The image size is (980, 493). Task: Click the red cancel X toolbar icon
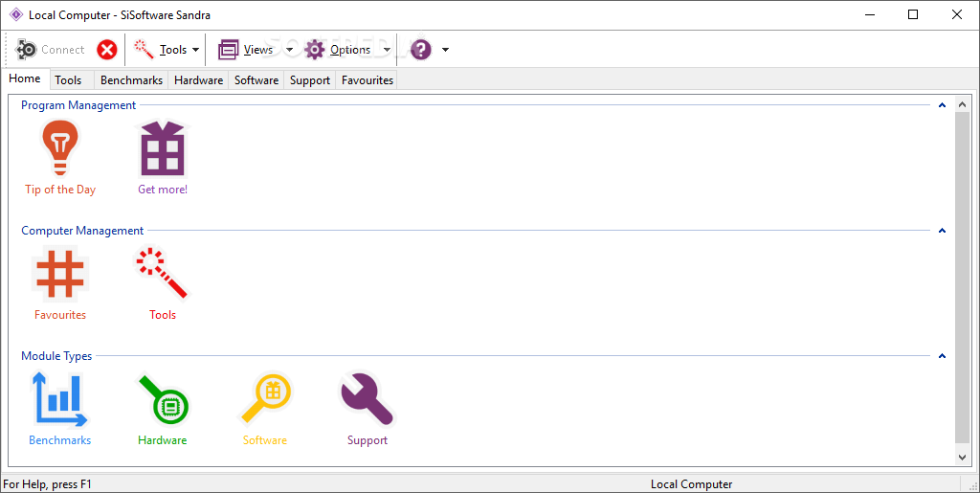click(107, 50)
